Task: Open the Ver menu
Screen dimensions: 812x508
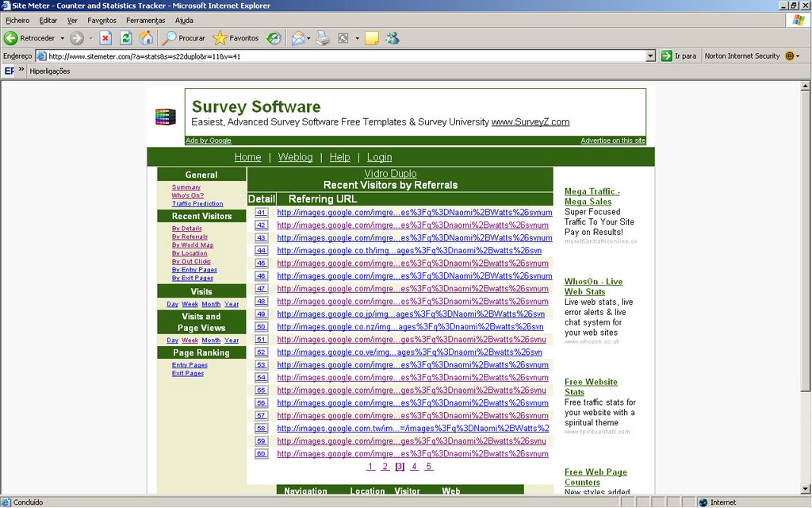Action: 72,20
